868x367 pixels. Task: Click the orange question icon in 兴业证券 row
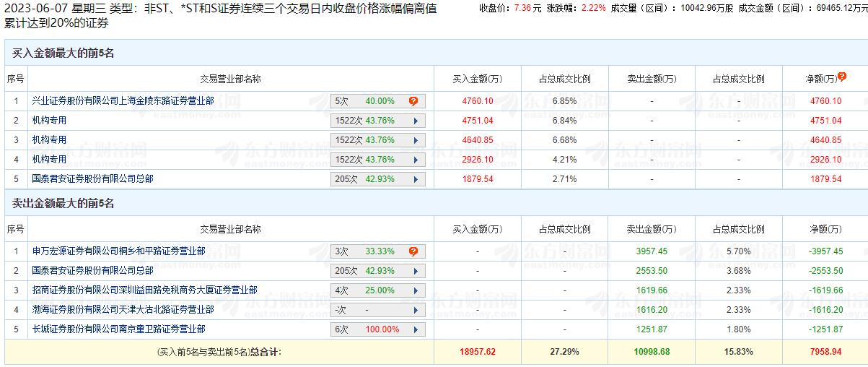413,101
